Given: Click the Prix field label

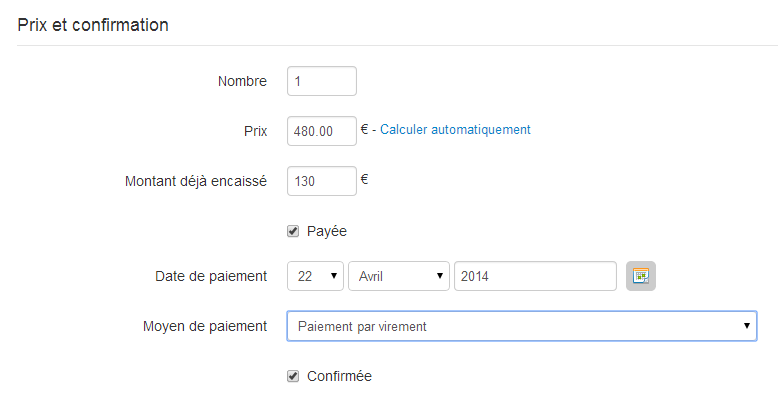Looking at the screenshot, I should (256, 131).
